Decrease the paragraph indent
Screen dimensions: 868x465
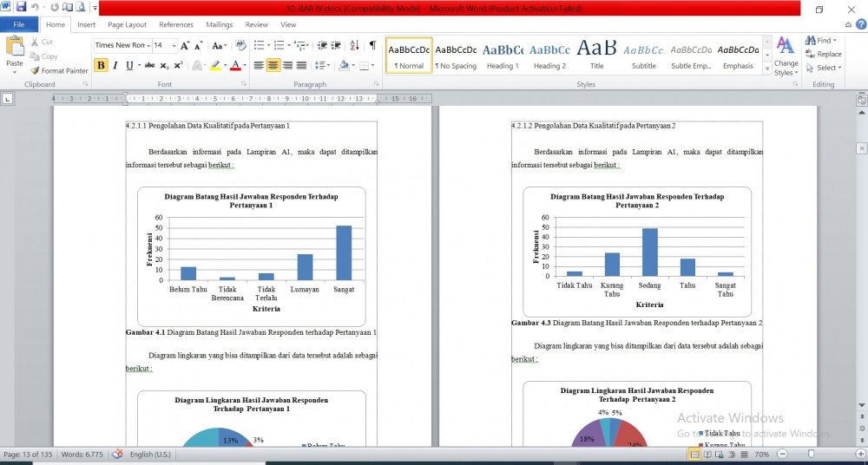322,45
